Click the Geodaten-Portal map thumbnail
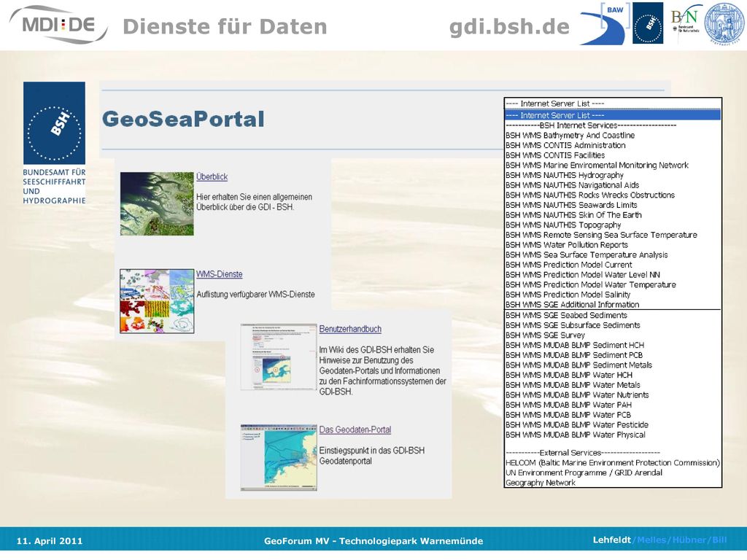747x560 pixels. pyautogui.click(x=279, y=458)
